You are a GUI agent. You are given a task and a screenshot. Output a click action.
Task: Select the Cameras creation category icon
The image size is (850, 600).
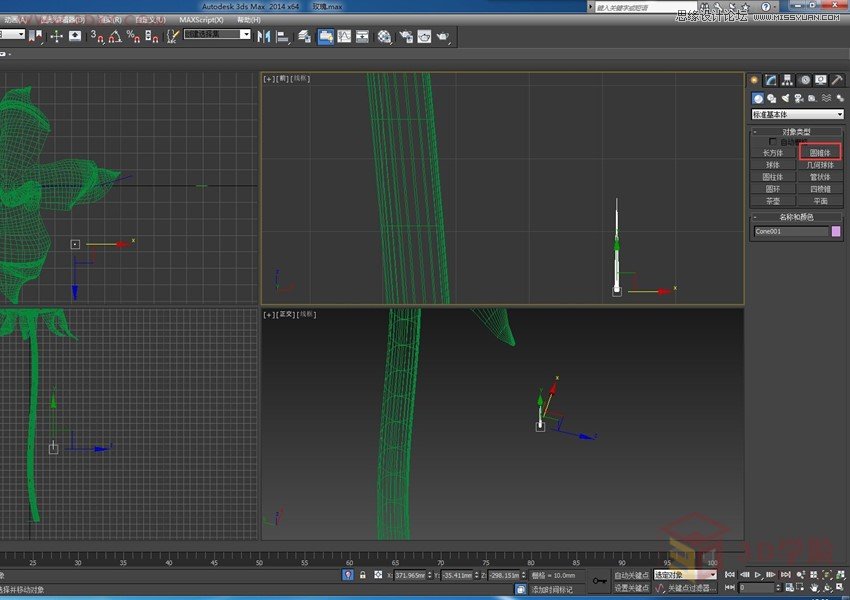click(x=799, y=98)
